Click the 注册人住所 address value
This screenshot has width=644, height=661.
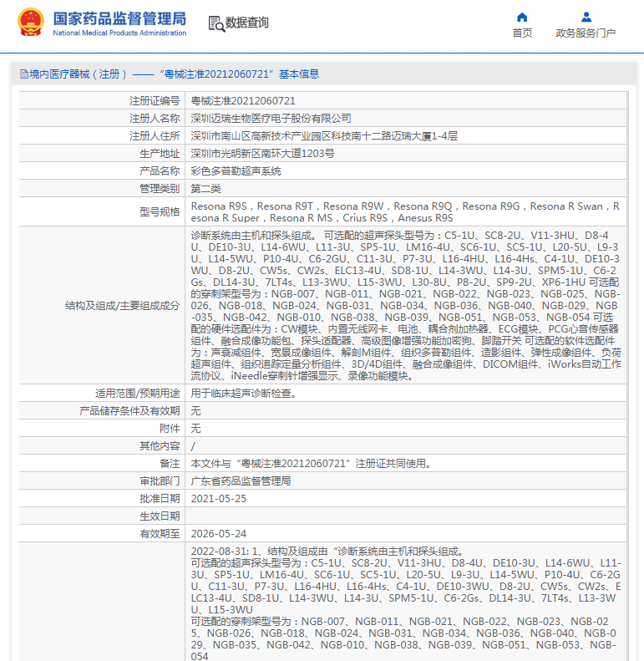[x=324, y=135]
